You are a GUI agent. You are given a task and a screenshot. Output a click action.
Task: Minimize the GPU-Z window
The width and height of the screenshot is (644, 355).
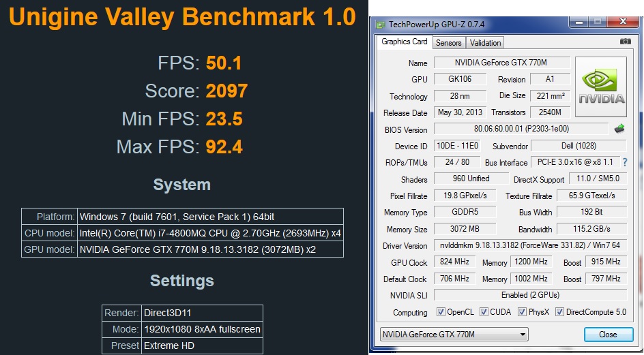(x=579, y=22)
